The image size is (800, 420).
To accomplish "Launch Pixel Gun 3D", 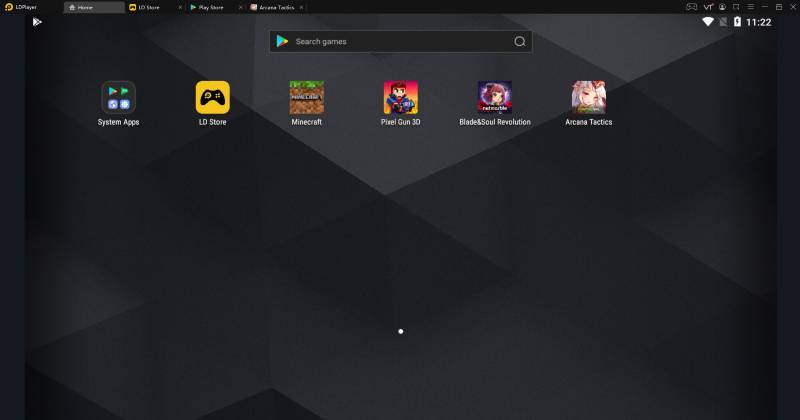I will pyautogui.click(x=401, y=97).
